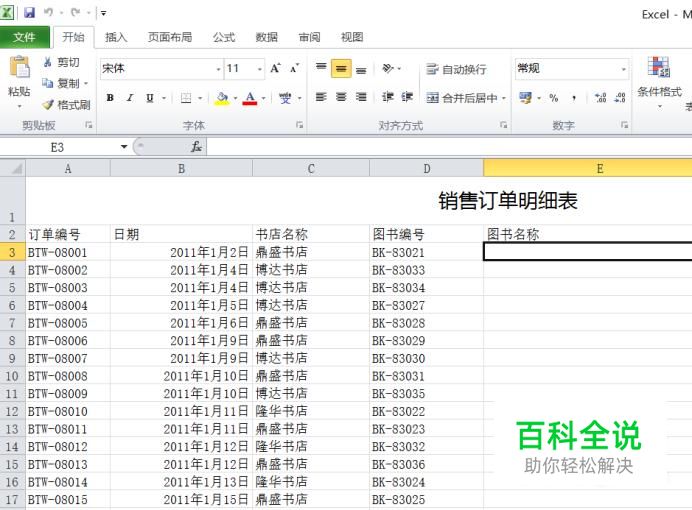Click the Insert Function fx button

pos(196,146)
